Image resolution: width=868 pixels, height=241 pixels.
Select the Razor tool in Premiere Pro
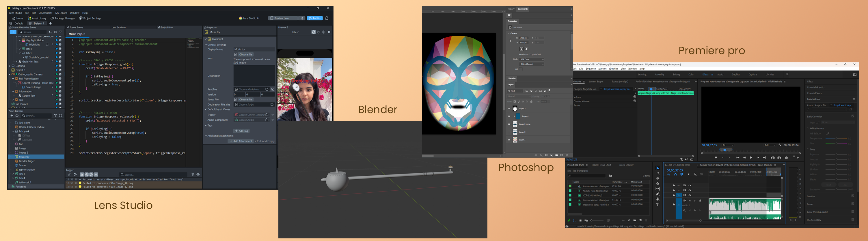[657, 183]
